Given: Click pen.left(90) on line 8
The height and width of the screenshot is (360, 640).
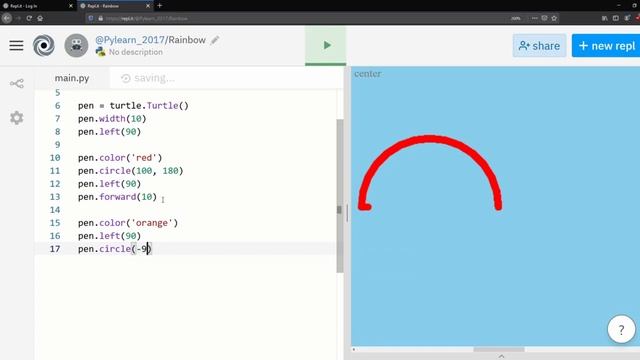Looking at the screenshot, I should pyautogui.click(x=109, y=132).
